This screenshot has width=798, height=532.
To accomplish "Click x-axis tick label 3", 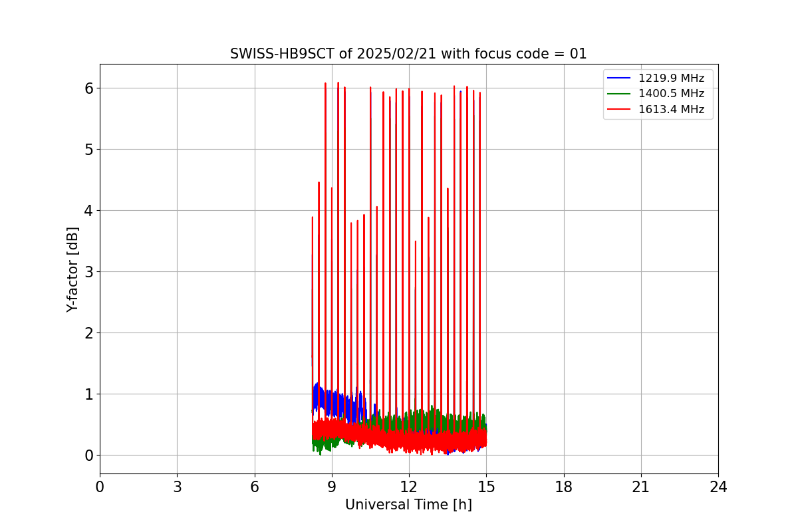I will point(177,487).
